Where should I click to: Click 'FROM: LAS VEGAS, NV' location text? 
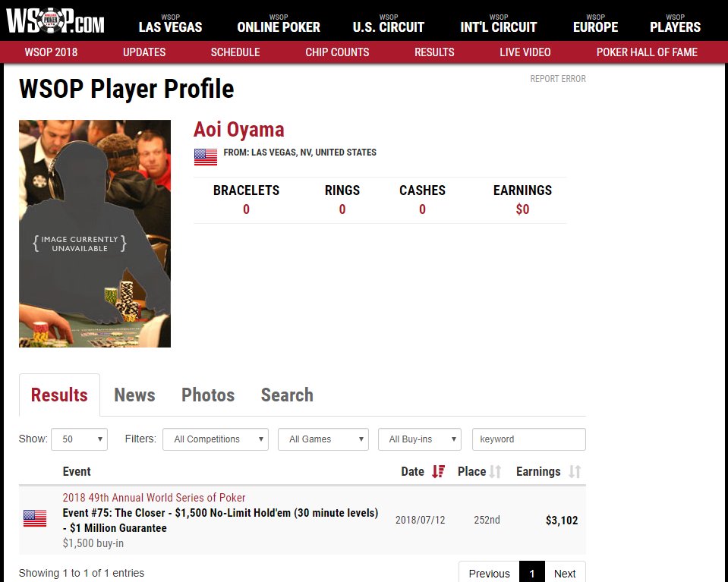(x=300, y=153)
